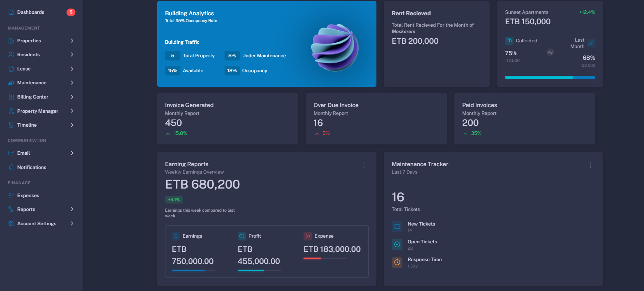
Task: Click the Open Tickets check icon
Action: (x=397, y=244)
